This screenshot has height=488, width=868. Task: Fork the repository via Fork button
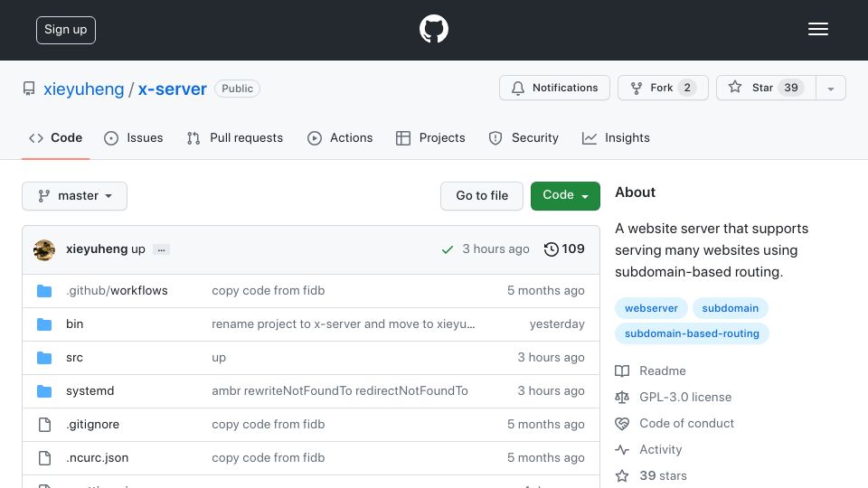[663, 88]
